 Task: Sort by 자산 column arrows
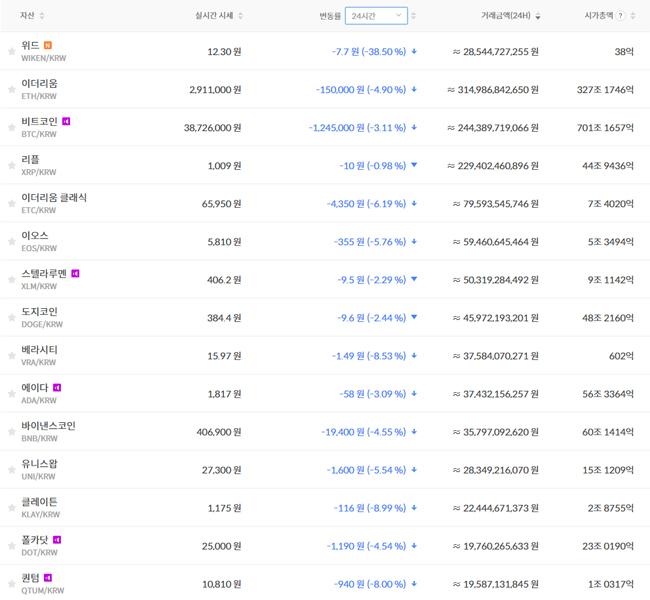point(42,16)
